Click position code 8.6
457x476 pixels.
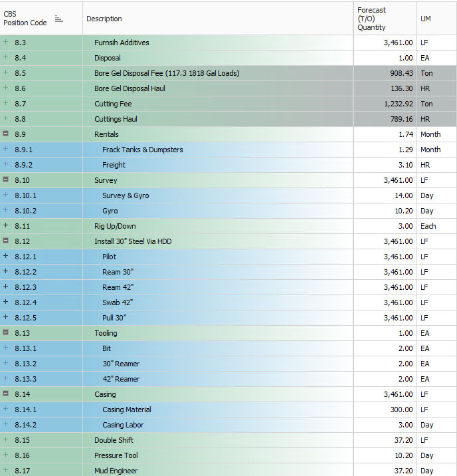tap(21, 88)
